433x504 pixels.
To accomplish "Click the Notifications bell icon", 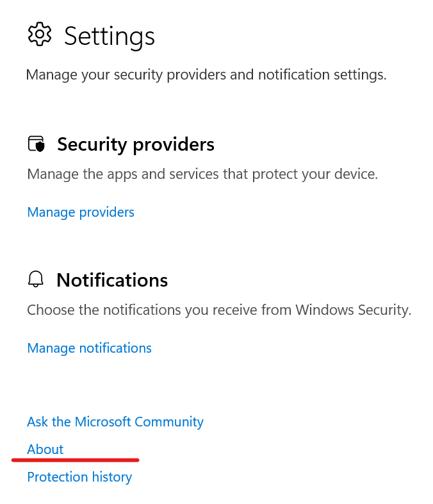I will (x=36, y=279).
